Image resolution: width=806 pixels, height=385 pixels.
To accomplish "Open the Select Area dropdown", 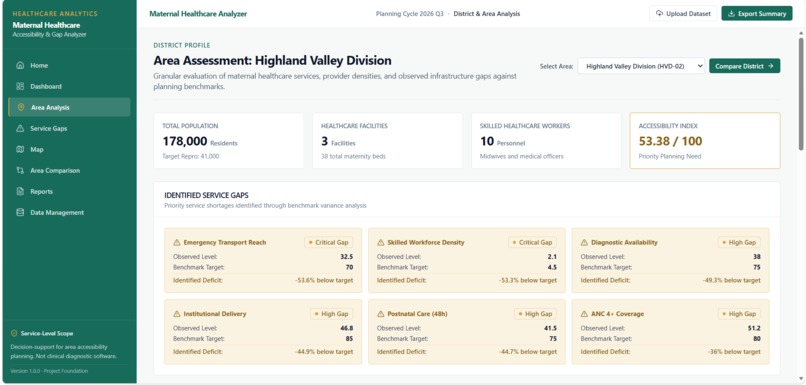I will point(641,66).
